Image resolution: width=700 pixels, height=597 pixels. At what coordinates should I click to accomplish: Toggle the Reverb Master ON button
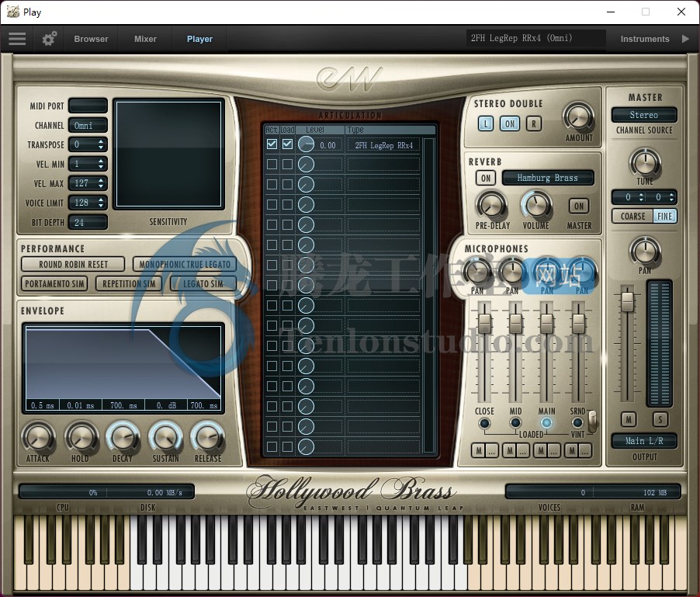coord(579,206)
